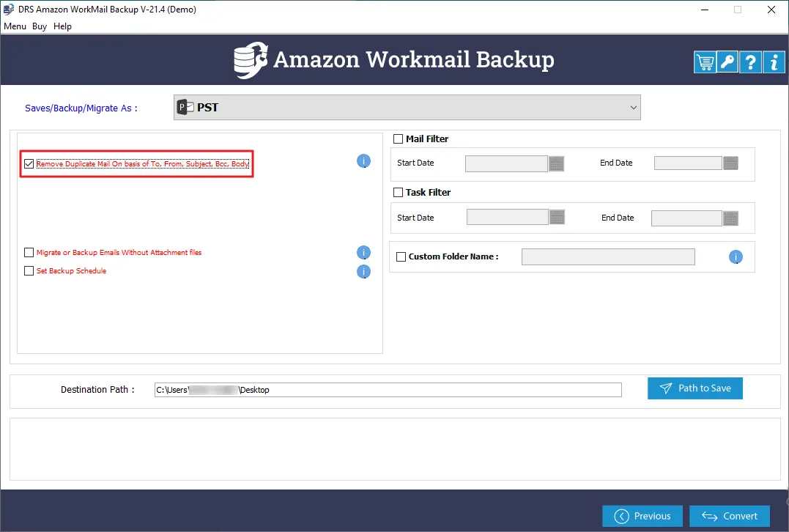
Task: Uncheck Remove Duplicate Mail checkbox
Action: pyautogui.click(x=29, y=163)
